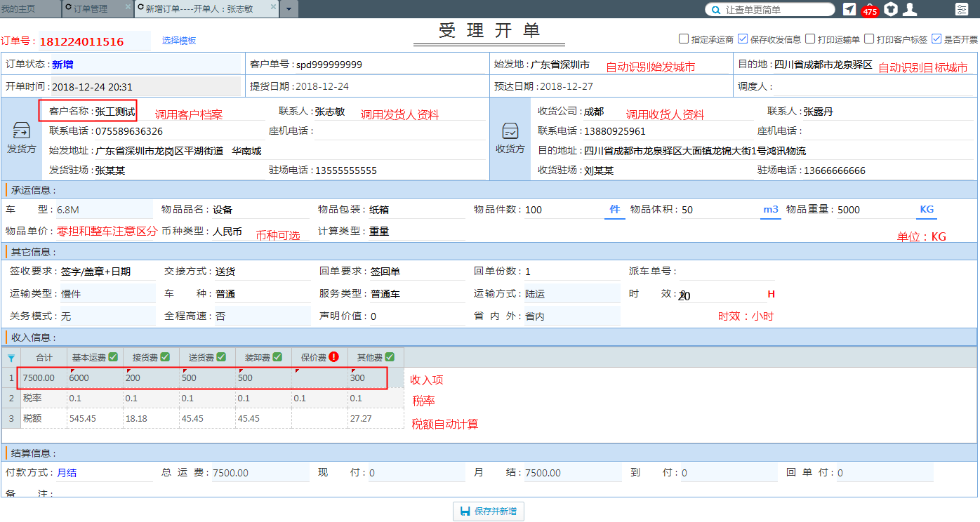Viewport: 980px width, 522px height.
Task: Enable 打印运输单 checkbox
Action: click(x=810, y=39)
